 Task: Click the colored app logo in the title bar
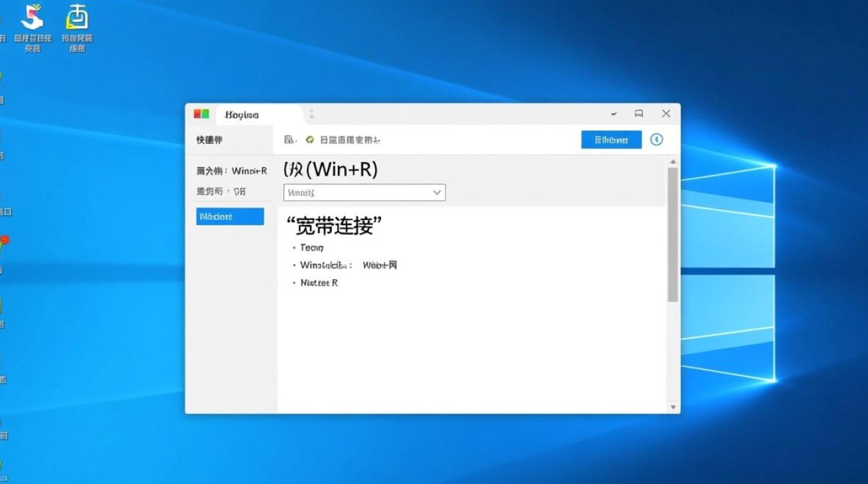click(203, 113)
